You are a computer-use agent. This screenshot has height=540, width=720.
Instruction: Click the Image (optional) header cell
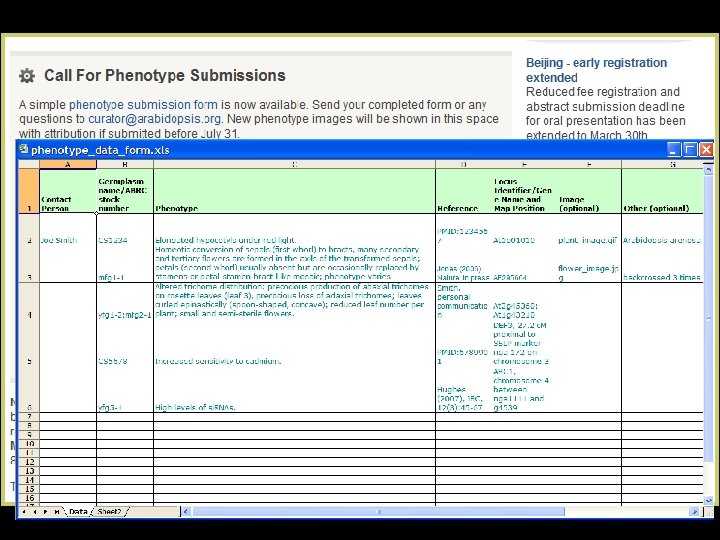[589, 191]
